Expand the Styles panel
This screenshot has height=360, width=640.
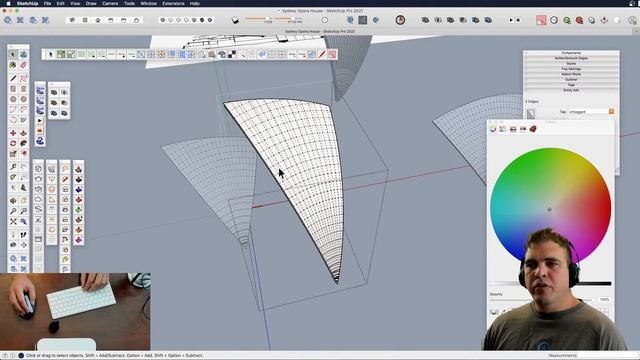571,64
